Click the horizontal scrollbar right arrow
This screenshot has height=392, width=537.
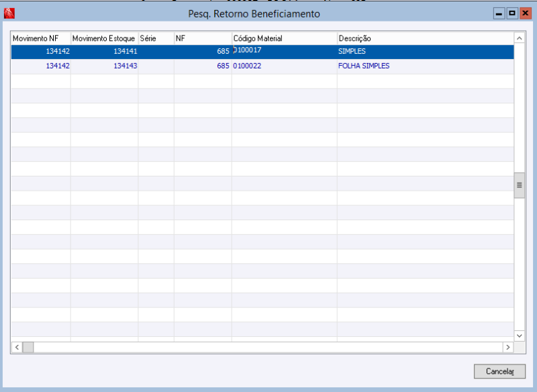point(508,347)
